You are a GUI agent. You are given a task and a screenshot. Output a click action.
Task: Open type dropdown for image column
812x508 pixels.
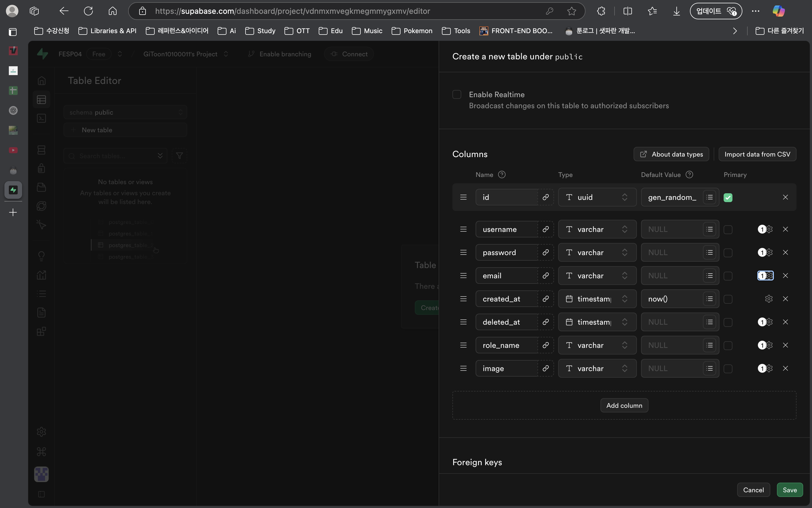click(x=597, y=368)
